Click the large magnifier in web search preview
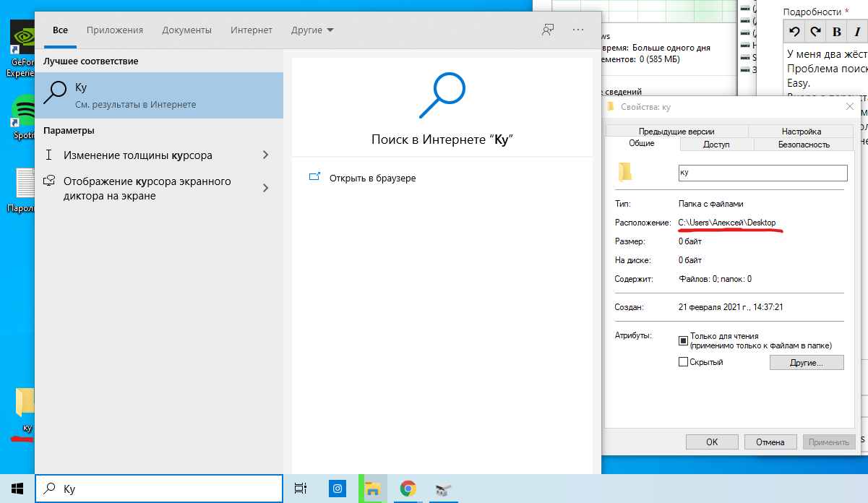This screenshot has width=868, height=503. [x=442, y=95]
